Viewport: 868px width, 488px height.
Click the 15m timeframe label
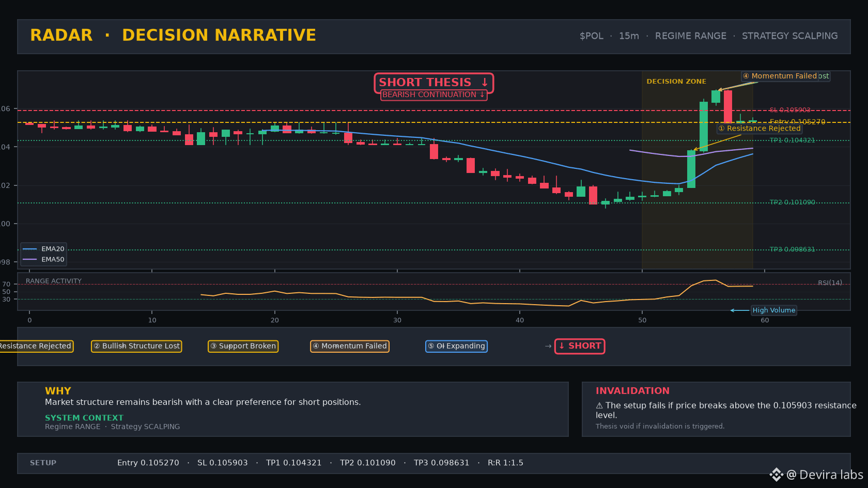(x=629, y=36)
